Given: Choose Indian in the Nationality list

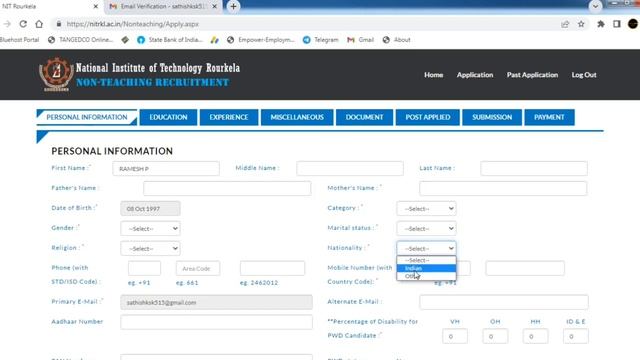Looking at the screenshot, I should [x=426, y=268].
